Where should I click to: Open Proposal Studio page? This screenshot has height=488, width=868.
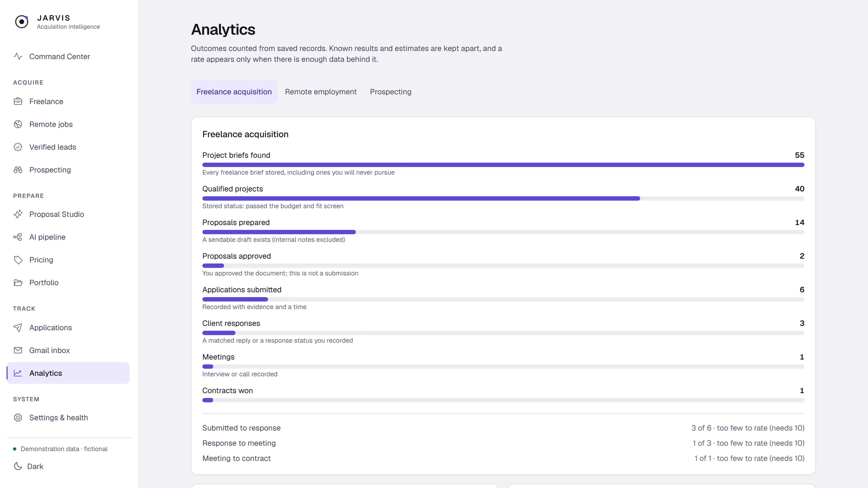[68, 214]
